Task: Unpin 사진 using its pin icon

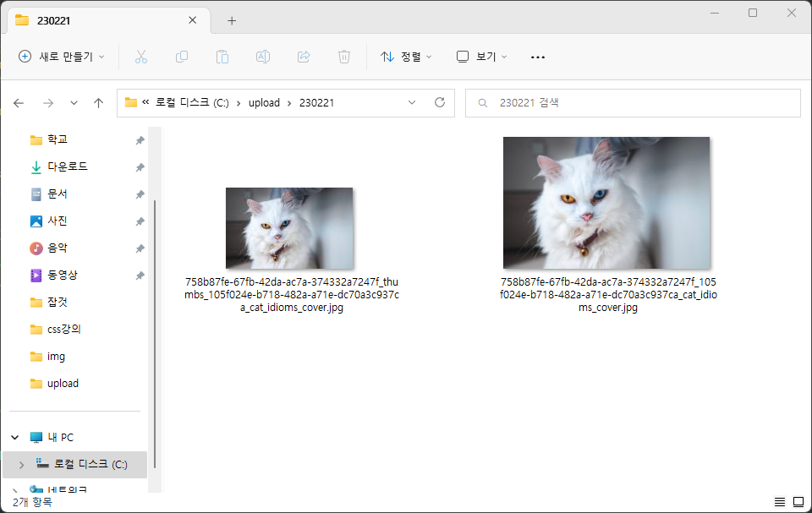Action: coord(140,221)
